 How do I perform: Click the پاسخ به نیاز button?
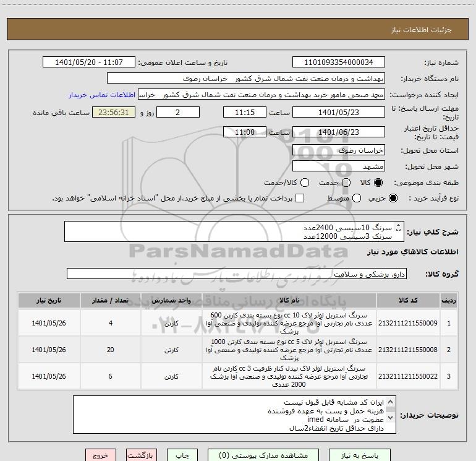pos(360,455)
